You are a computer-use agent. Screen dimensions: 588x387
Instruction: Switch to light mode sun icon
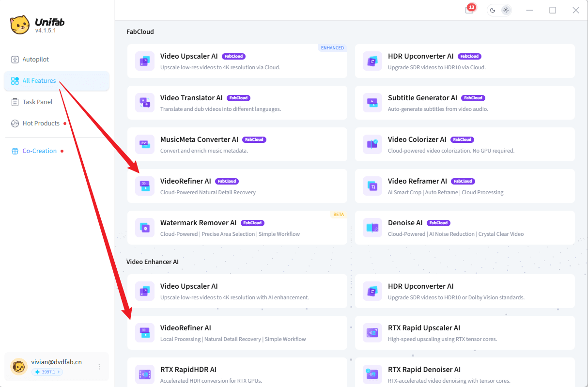pos(506,10)
